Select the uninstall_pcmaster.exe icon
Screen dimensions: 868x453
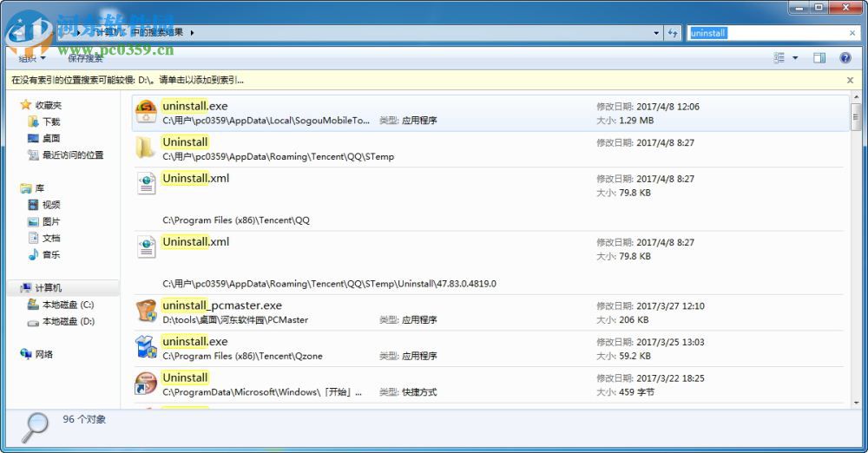pyautogui.click(x=146, y=312)
